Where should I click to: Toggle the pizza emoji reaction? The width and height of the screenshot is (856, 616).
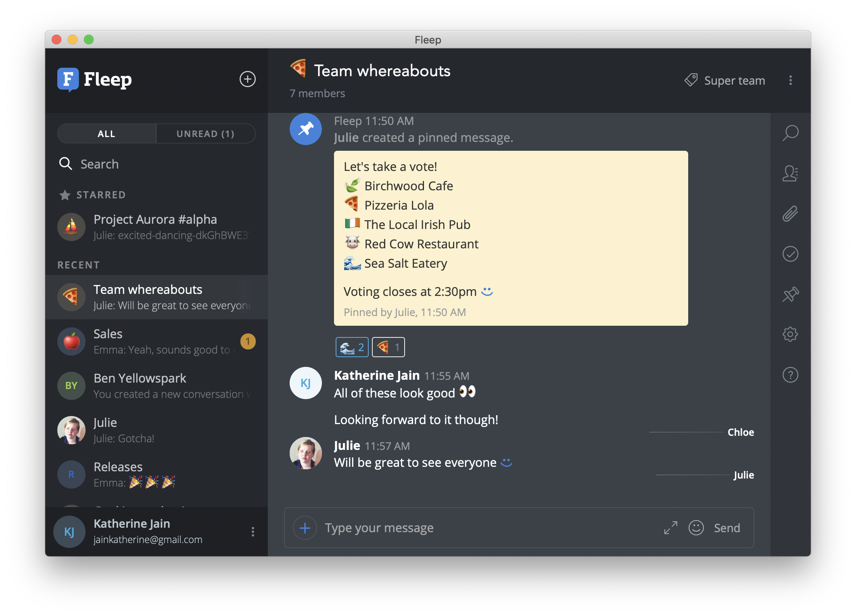[x=388, y=347]
